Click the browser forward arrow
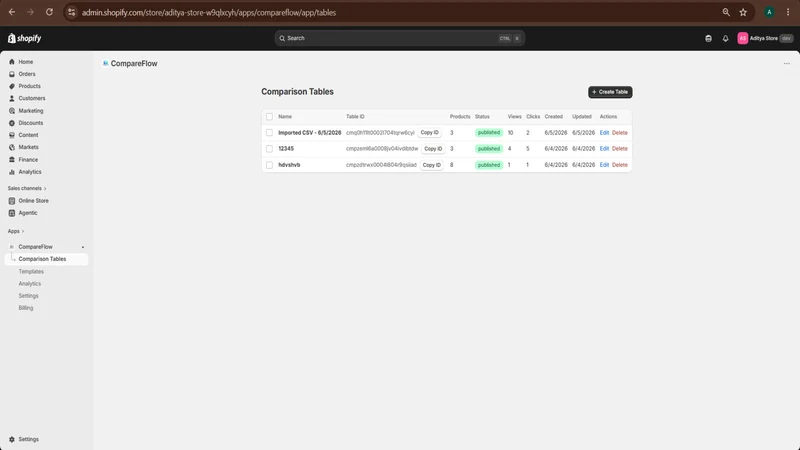The height and width of the screenshot is (450, 800). 31,12
